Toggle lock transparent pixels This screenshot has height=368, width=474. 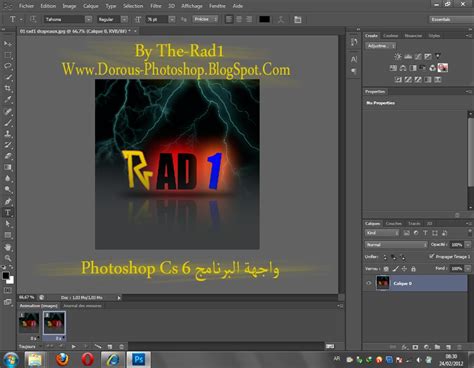tap(386, 269)
